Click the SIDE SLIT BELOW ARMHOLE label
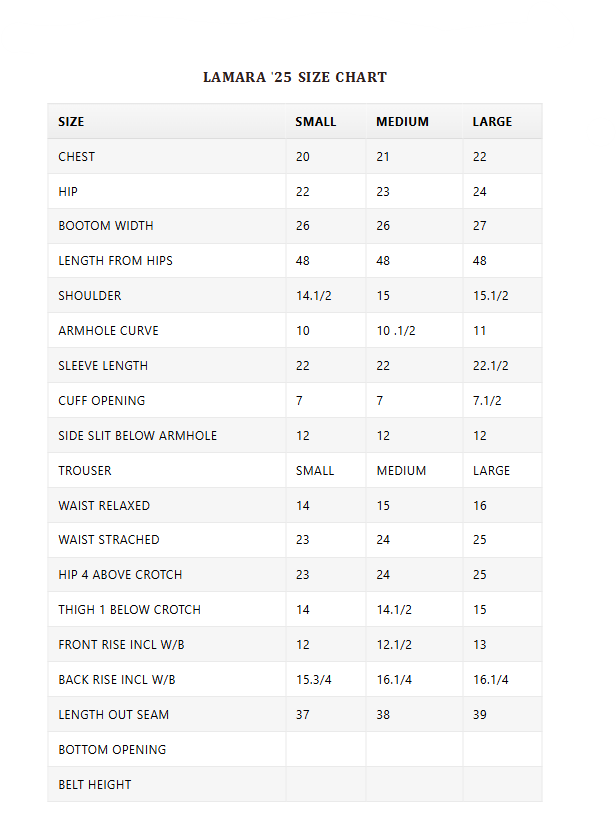The image size is (616, 813). click(x=137, y=436)
